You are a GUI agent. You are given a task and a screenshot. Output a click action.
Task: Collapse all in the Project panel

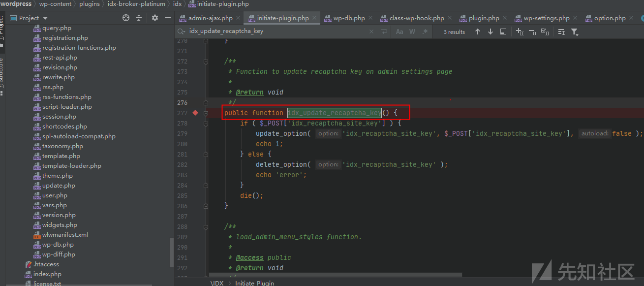(139, 18)
